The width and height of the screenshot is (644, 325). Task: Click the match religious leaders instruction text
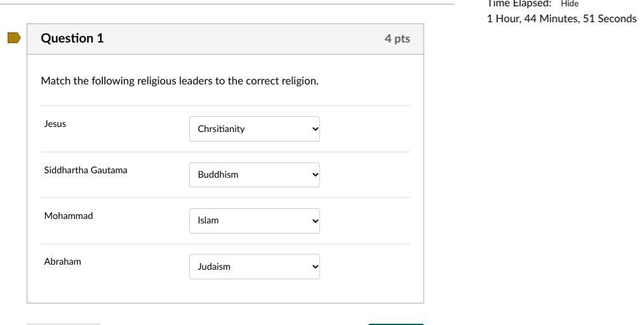pyautogui.click(x=180, y=81)
